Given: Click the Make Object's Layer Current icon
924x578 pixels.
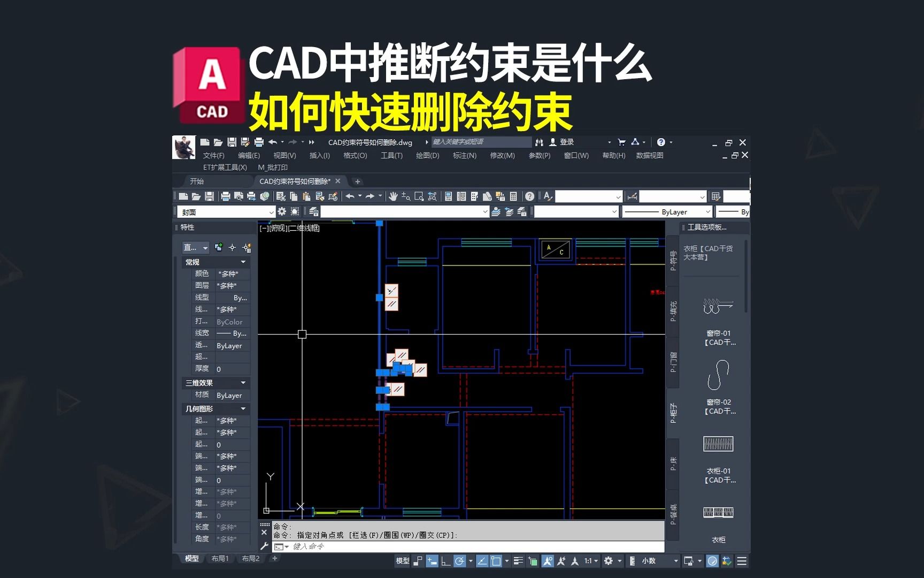Looking at the screenshot, I should pyautogui.click(x=496, y=212).
